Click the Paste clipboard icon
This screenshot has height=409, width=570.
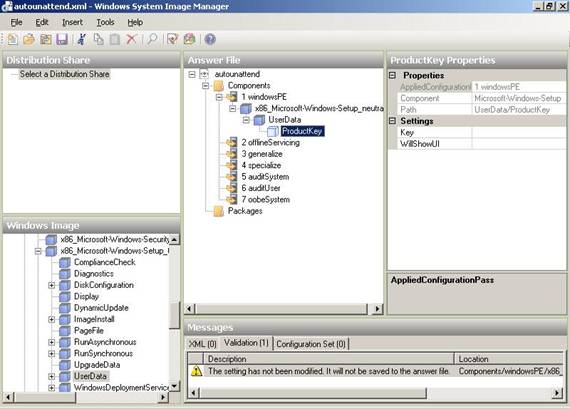[x=115, y=39]
